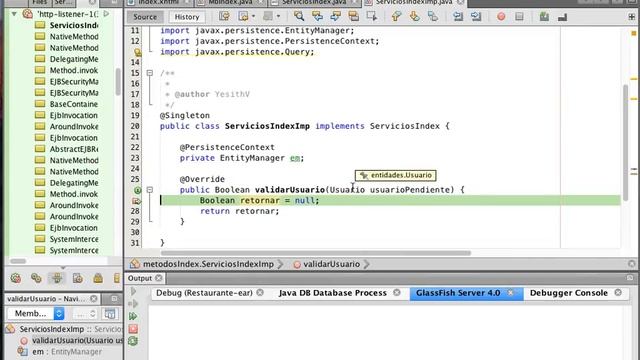Open Members dropdown in Navigator
This screenshot has height=360, width=640.
pos(36,313)
